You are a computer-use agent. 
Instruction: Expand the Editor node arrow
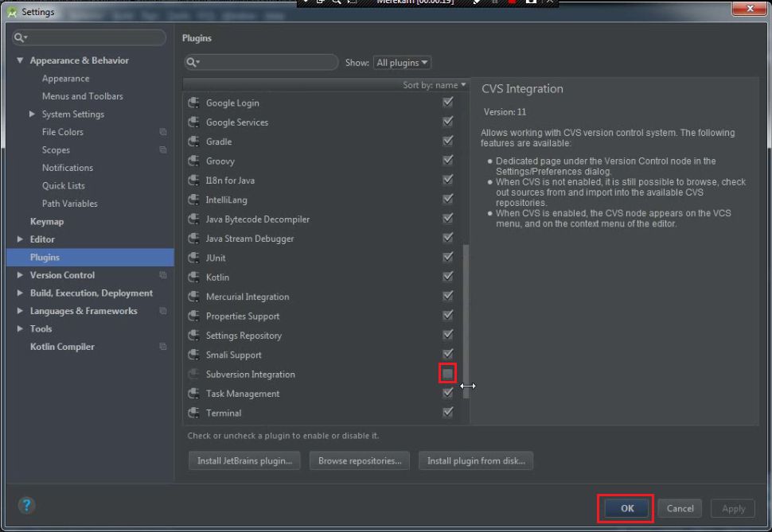tap(20, 239)
